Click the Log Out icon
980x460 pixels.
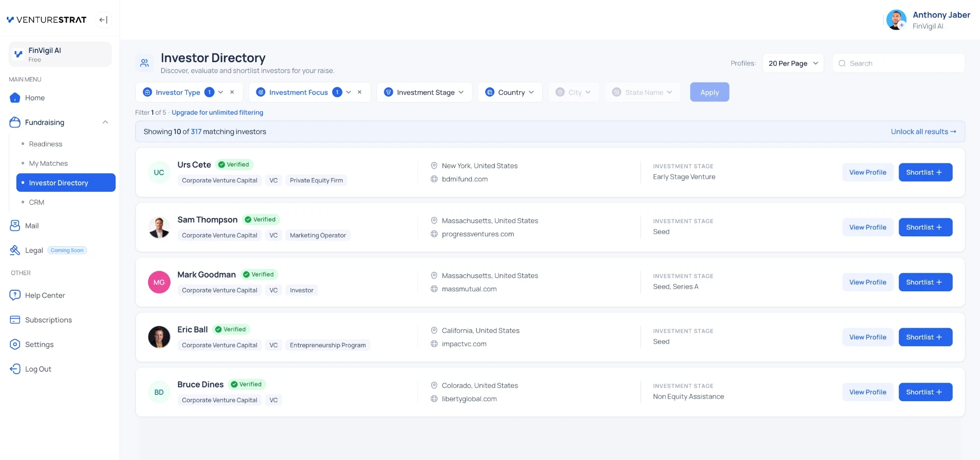pos(15,369)
